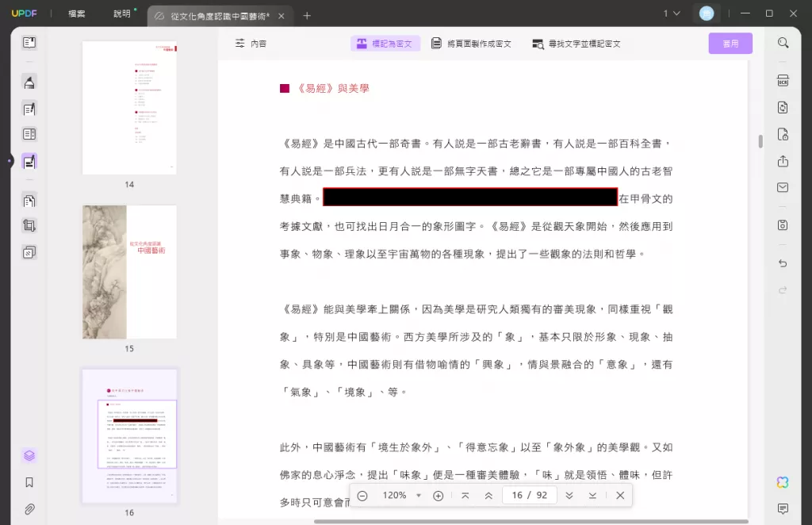The width and height of the screenshot is (812, 525).
Task: Select the 從文化角度認識中國藝術 document tab
Action: (x=220, y=16)
